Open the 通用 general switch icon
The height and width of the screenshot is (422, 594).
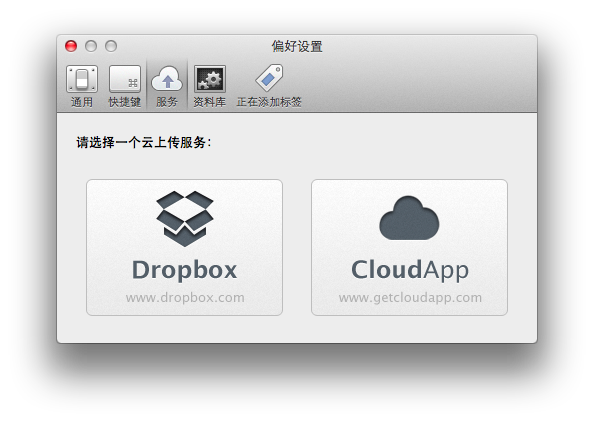click(x=82, y=79)
